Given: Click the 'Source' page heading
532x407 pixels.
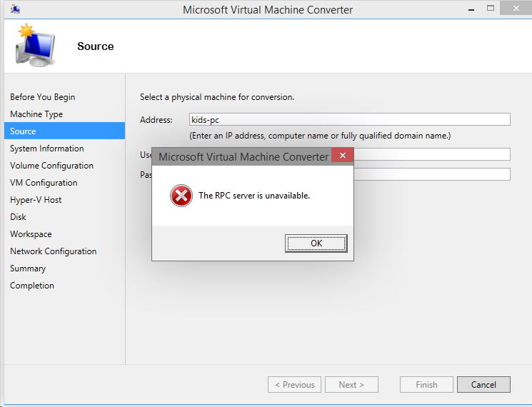Looking at the screenshot, I should [x=96, y=46].
